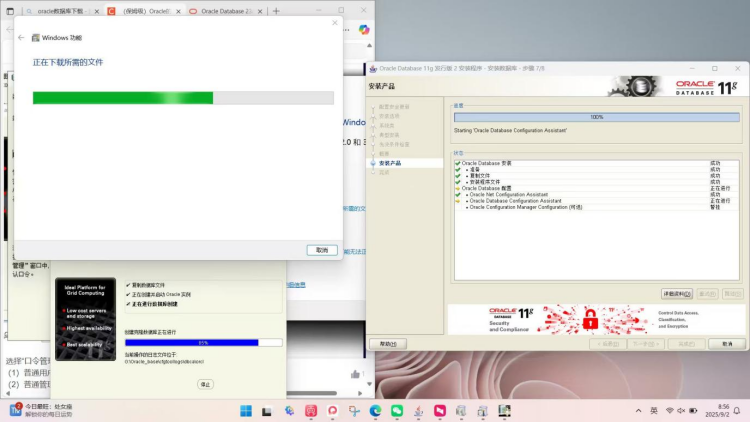Viewport: 751px width, 422px height.
Task: Open the red circular app on taskbar
Action: coord(332,411)
